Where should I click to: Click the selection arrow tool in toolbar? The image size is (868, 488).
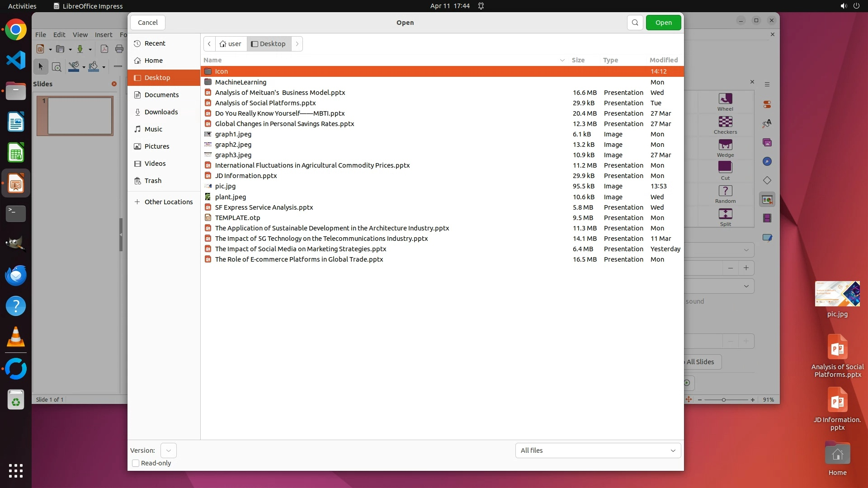(x=41, y=67)
